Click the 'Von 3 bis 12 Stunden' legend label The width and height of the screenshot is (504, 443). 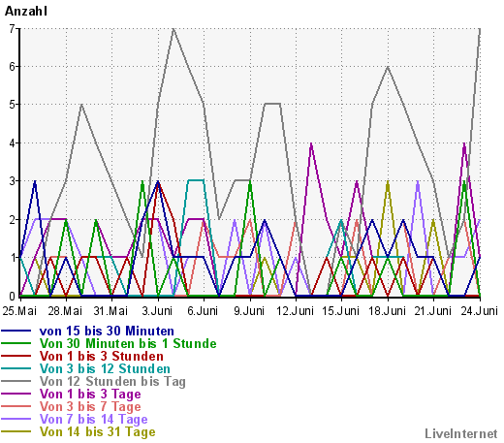click(x=105, y=368)
